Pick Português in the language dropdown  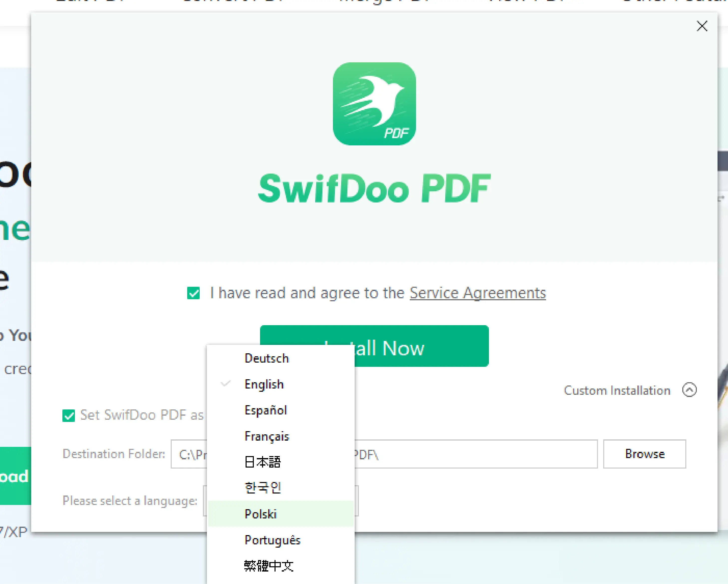tap(281, 540)
